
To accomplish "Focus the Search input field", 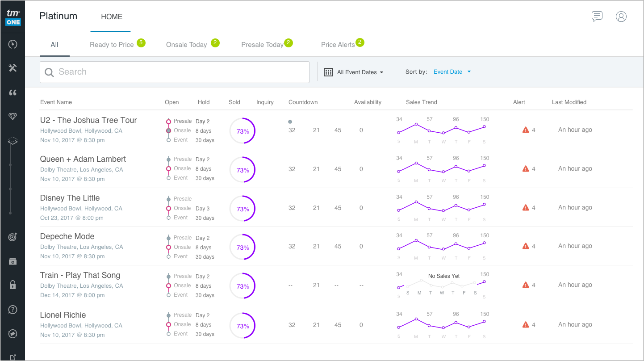I will point(175,72).
